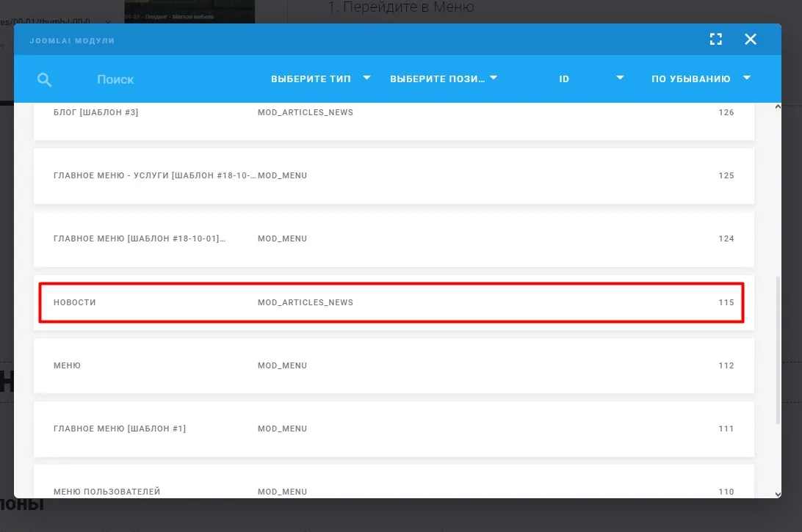Select Главное меню - Услуги module row
Viewport: 802px width, 532px height.
pos(394,176)
